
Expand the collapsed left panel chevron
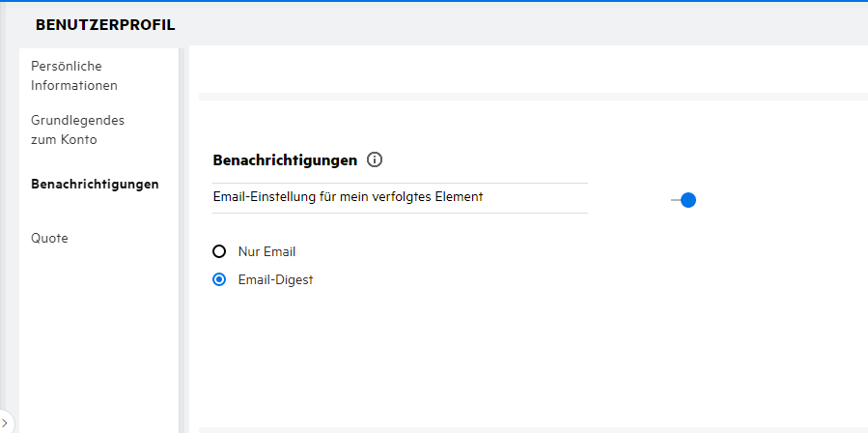coord(7,423)
